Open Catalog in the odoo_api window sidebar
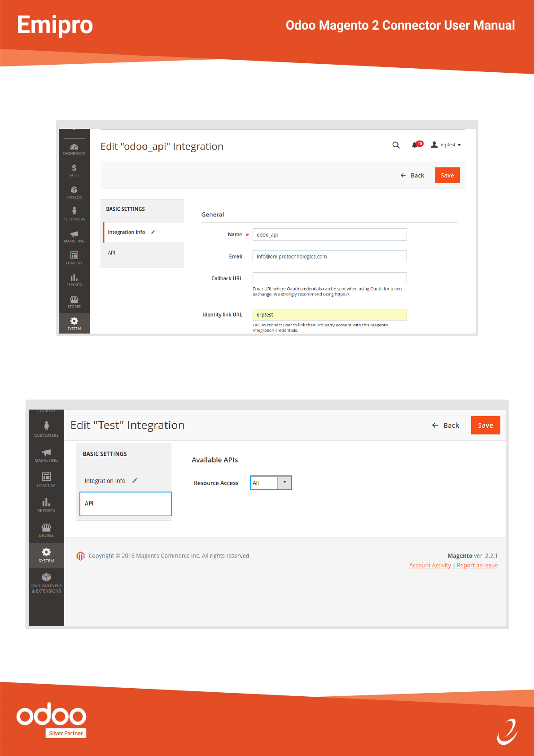This screenshot has width=534, height=756. click(x=74, y=193)
